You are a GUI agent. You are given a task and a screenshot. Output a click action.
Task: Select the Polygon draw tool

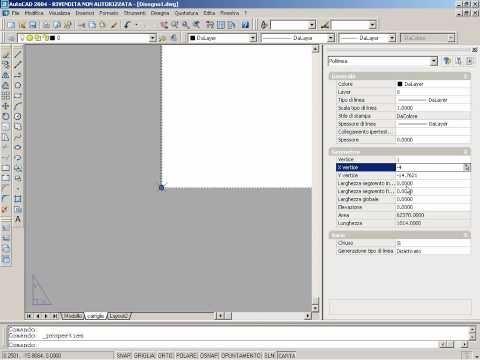point(18,86)
